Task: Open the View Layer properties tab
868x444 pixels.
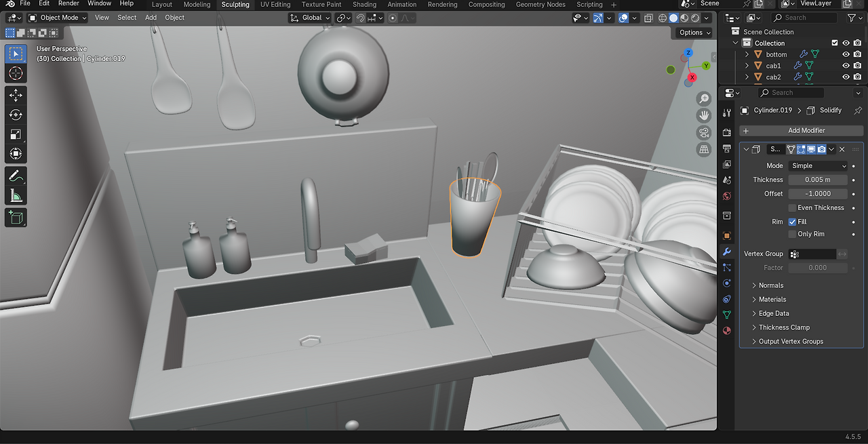Action: click(727, 164)
